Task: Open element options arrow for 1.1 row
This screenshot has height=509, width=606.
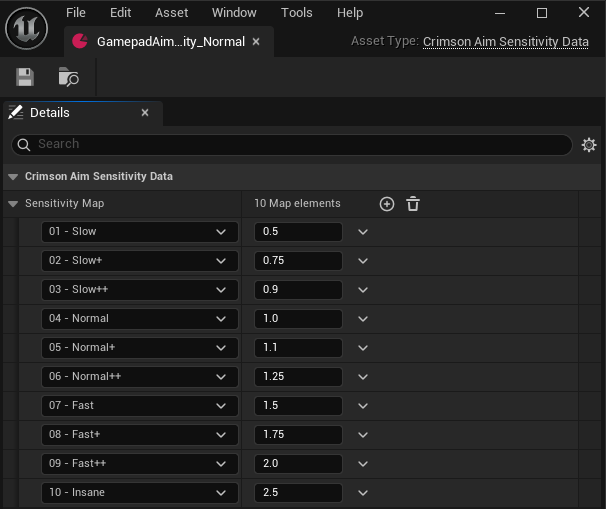Action: coord(363,348)
